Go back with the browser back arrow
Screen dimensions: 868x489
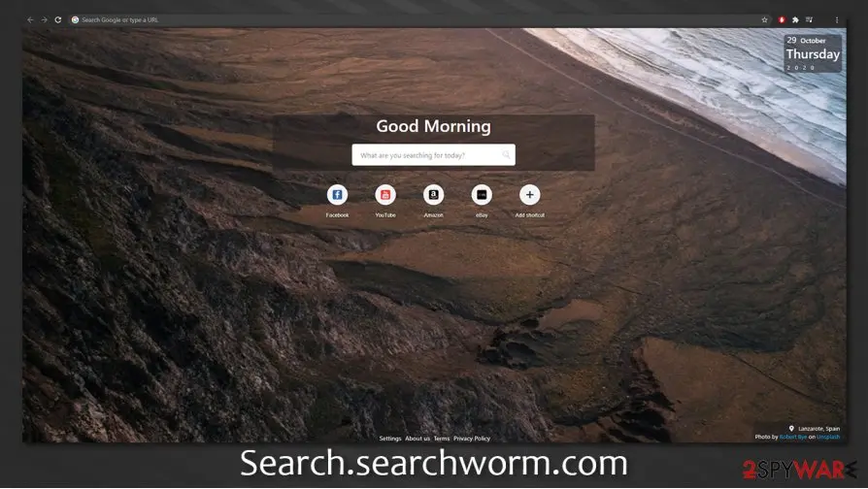[30, 20]
